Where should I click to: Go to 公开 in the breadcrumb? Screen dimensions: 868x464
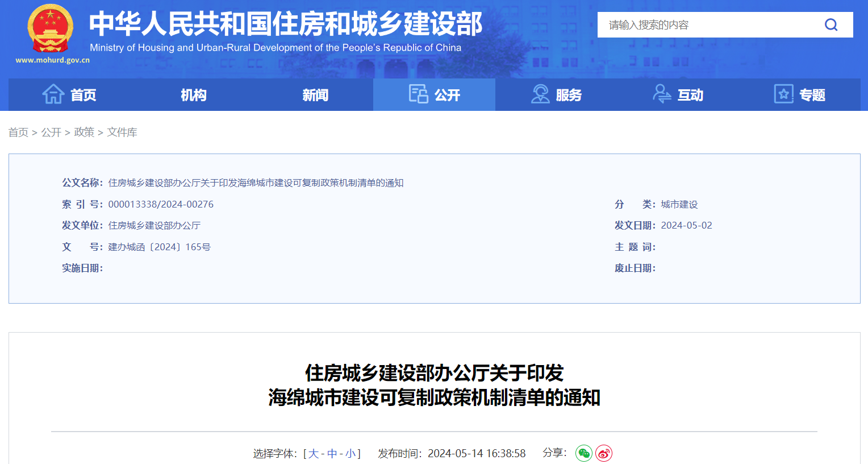pyautogui.click(x=51, y=132)
